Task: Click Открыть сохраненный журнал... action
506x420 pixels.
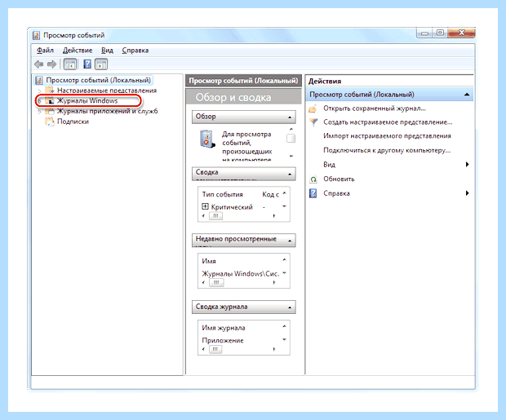Action: click(375, 108)
